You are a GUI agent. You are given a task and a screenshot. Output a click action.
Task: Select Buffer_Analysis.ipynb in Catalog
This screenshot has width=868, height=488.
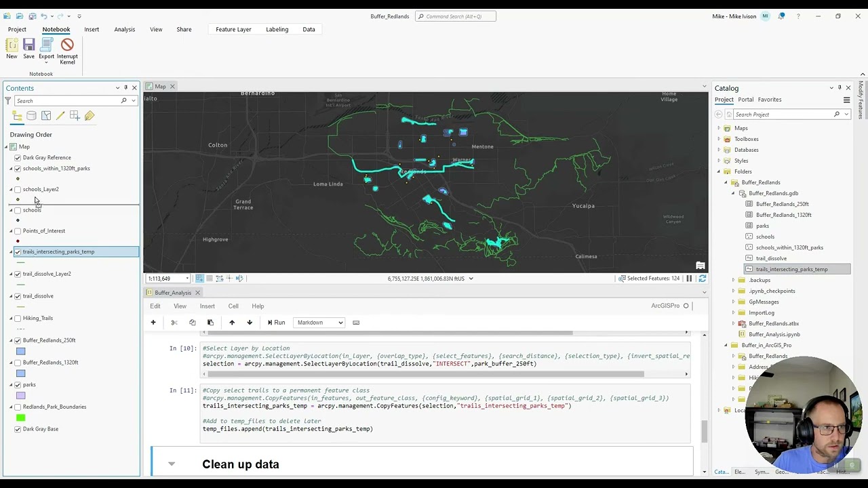point(774,334)
